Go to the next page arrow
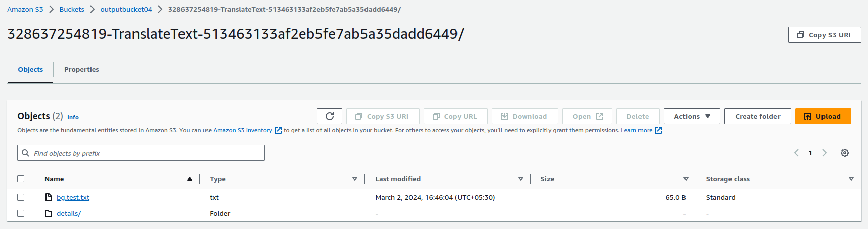Screen dimensions: 868x229 point(824,153)
